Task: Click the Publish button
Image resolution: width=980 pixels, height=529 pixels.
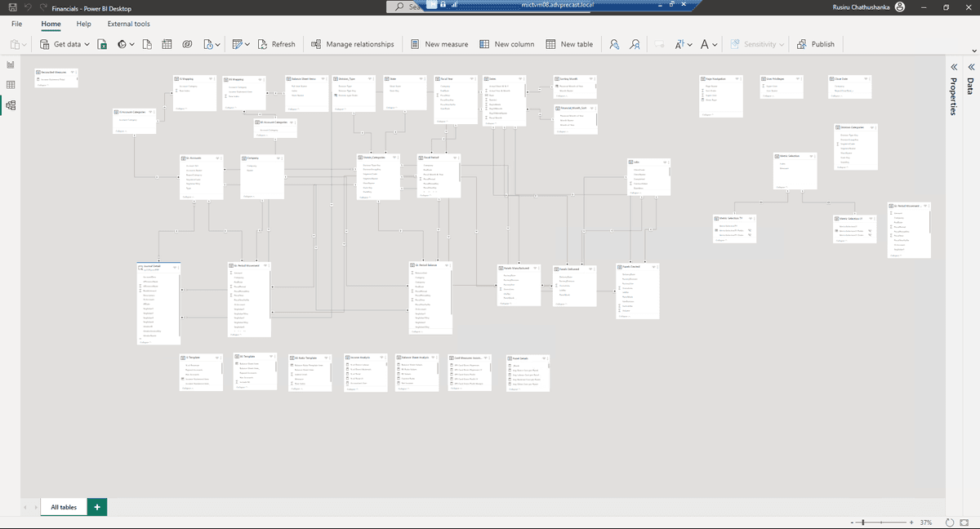Action: point(816,43)
